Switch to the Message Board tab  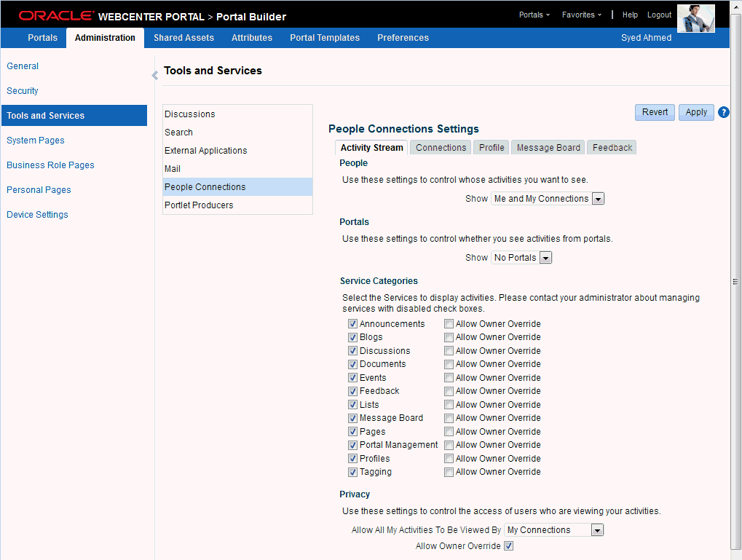[548, 148]
